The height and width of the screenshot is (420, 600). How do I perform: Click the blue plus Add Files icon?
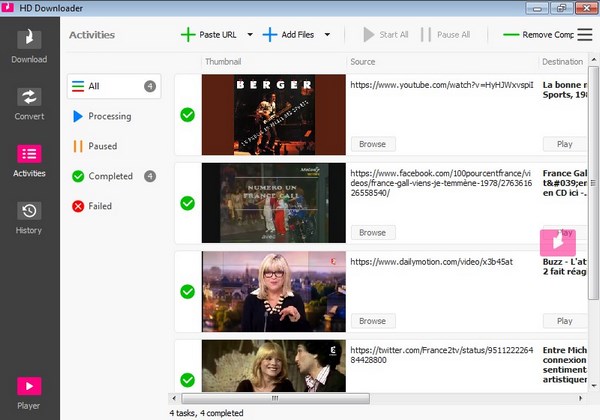point(270,34)
